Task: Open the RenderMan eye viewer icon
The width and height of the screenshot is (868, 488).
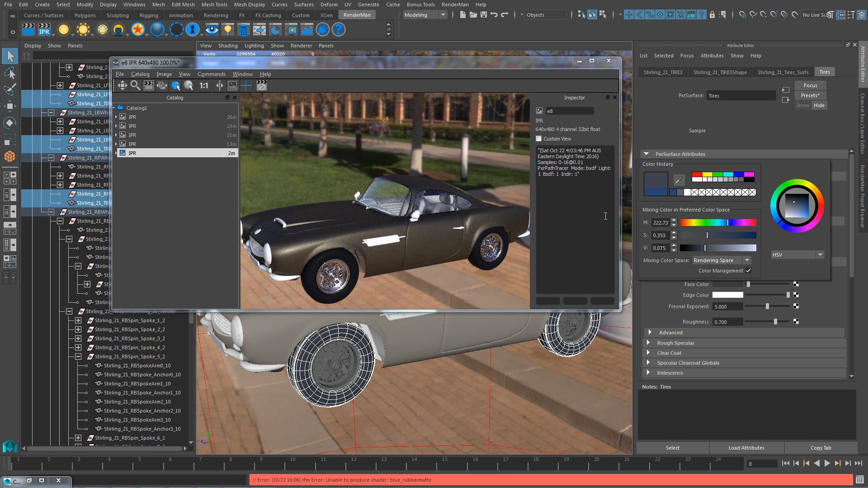Action: [x=212, y=30]
